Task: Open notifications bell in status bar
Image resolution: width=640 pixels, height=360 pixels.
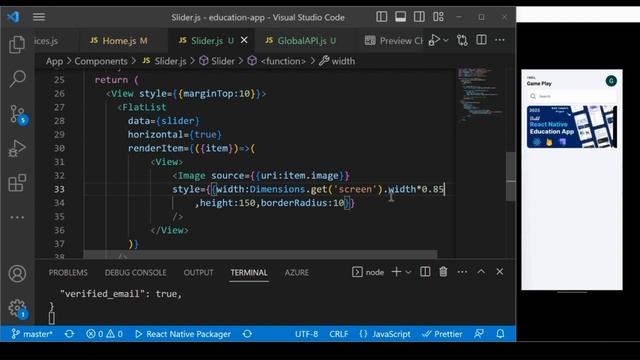Action: 500,334
